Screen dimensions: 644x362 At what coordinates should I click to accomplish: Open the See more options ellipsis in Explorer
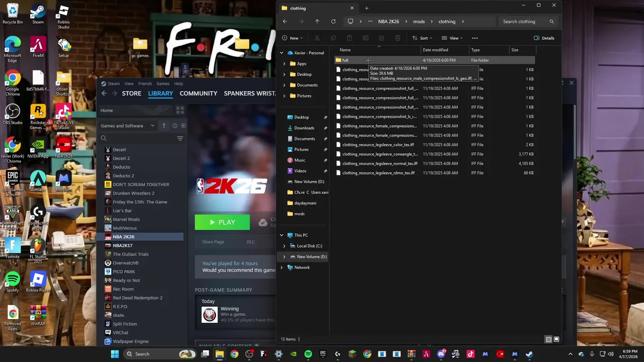coord(474,38)
